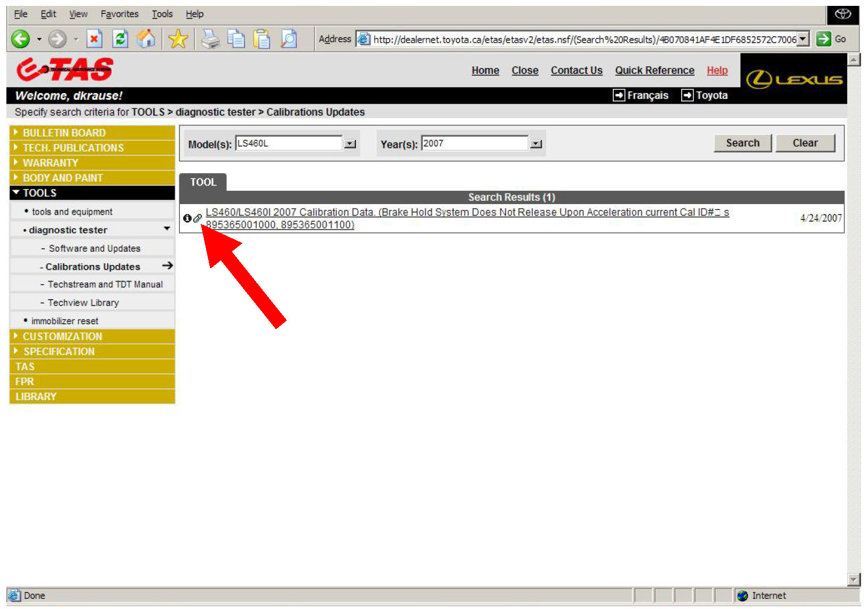
Task: Collapse the TOOLS sidebar section
Action: [39, 193]
